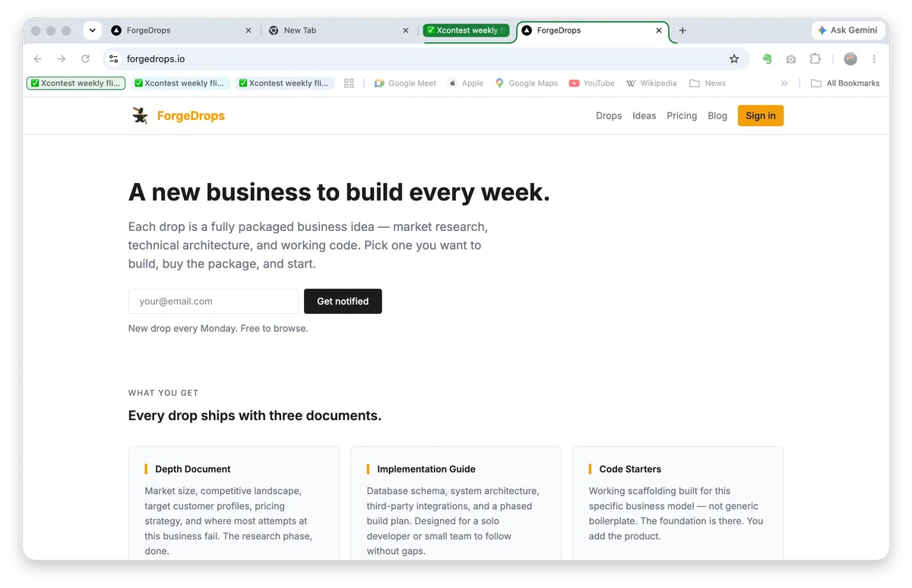Open the All Bookmarks folder
Screen dimensions: 912x588
click(x=845, y=84)
